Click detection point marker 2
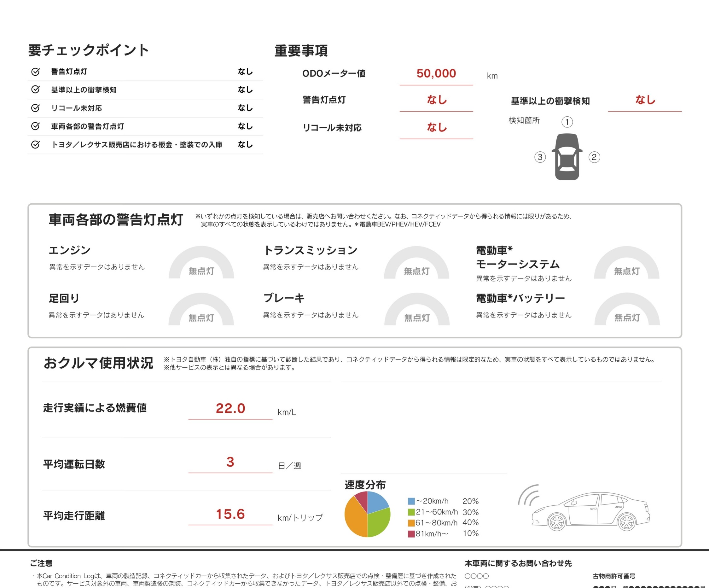Screen dimensions: 709x588 (x=594, y=157)
